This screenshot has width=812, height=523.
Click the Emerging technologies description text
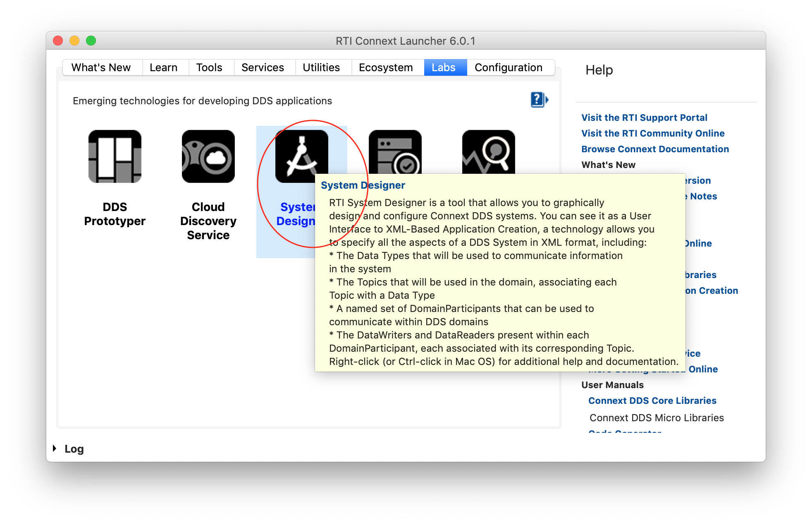point(202,101)
